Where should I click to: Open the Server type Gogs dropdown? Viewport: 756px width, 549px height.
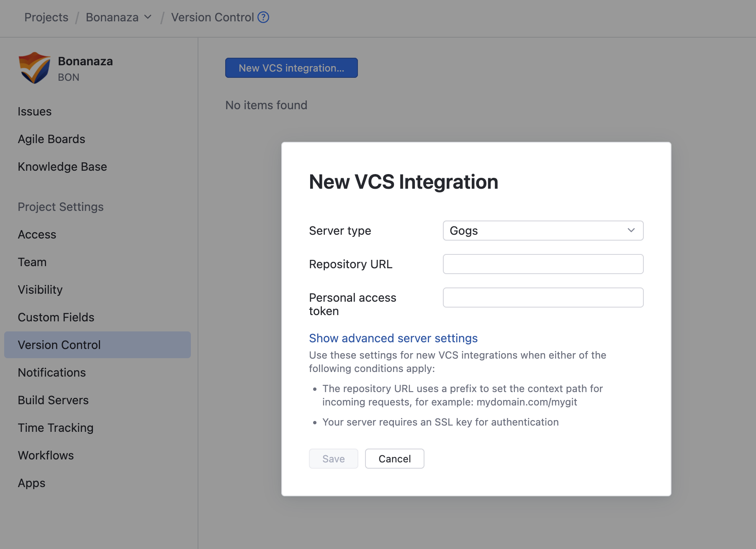coord(543,231)
